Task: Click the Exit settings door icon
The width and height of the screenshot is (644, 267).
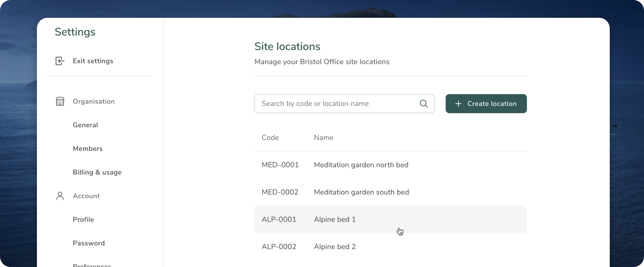Action: point(60,61)
